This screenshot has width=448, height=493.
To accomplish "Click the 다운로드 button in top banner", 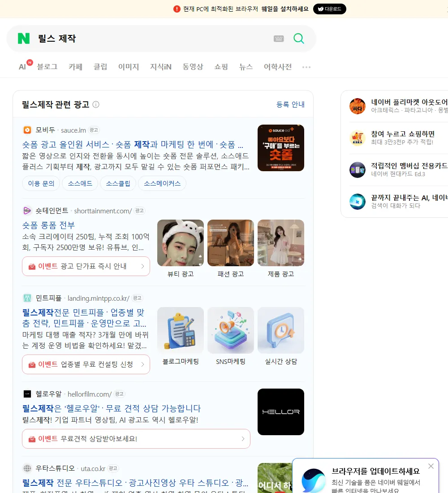I will pyautogui.click(x=329, y=9).
